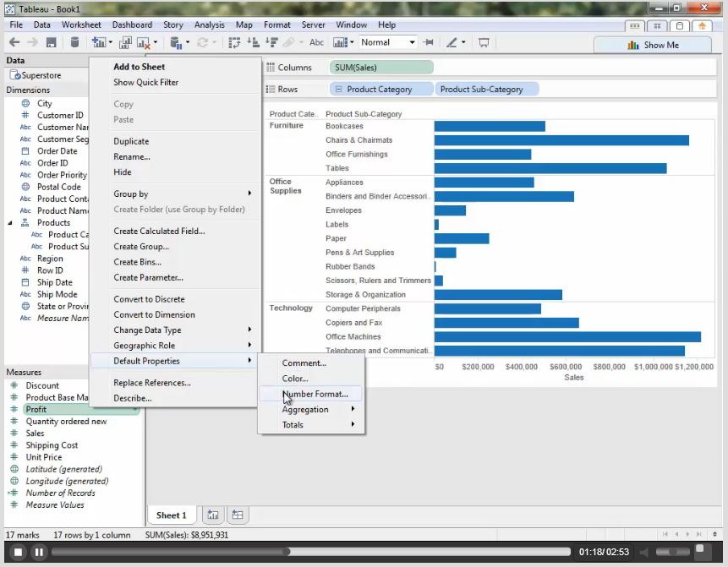
Task: Select Create Calculated Field in context menu
Action: click(159, 231)
